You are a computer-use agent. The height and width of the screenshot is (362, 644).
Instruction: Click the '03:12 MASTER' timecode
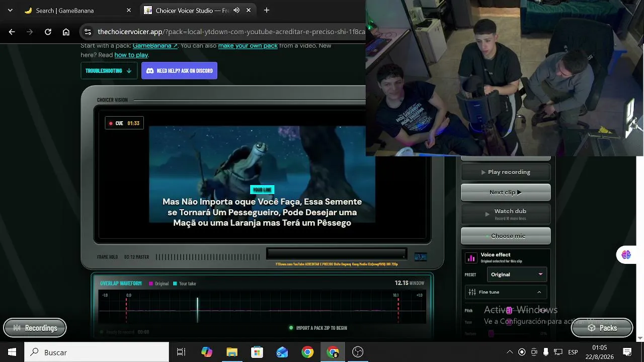pos(136,257)
